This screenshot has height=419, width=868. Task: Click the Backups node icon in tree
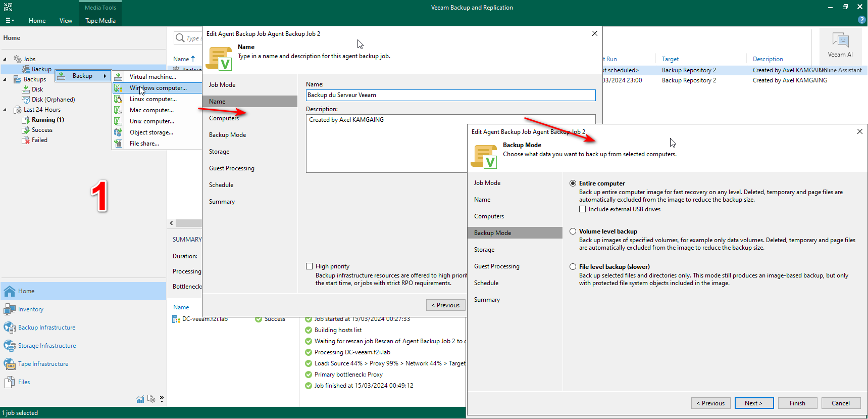pyautogui.click(x=18, y=79)
